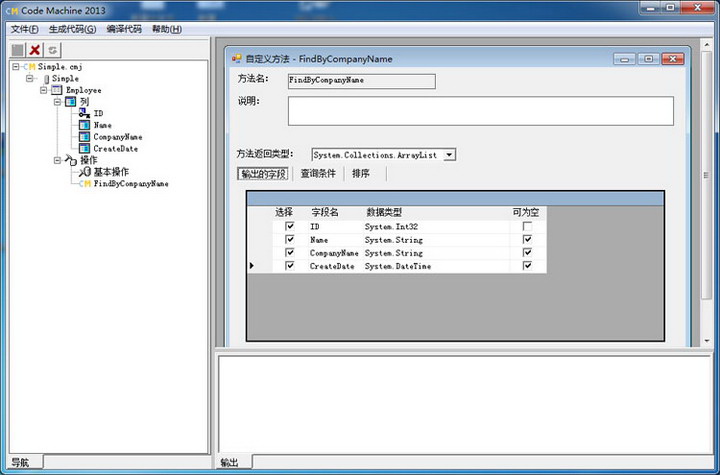The width and height of the screenshot is (720, 475).
Task: Click the right panel scroll down arrow
Action: click(707, 341)
